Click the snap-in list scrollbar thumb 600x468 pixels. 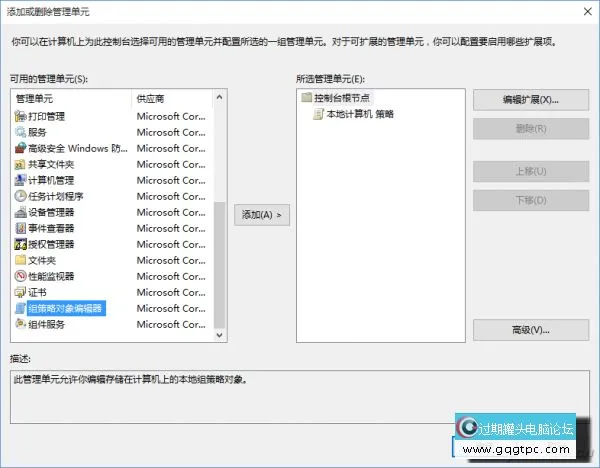point(219,265)
